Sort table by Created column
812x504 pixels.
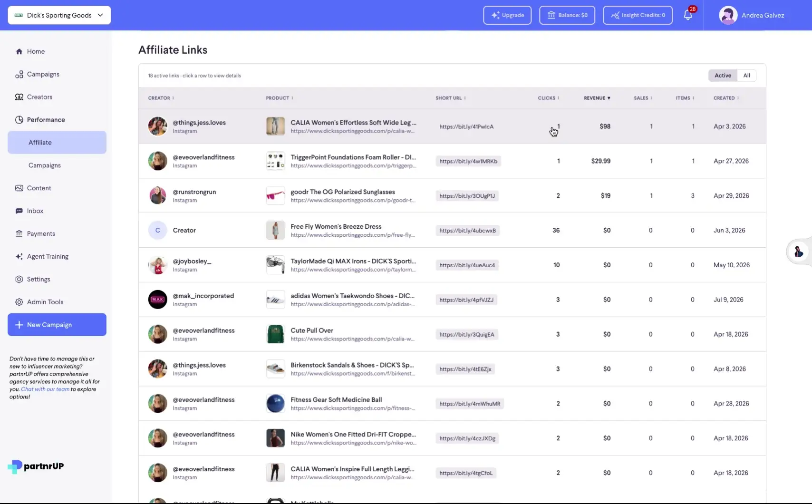pyautogui.click(x=726, y=98)
